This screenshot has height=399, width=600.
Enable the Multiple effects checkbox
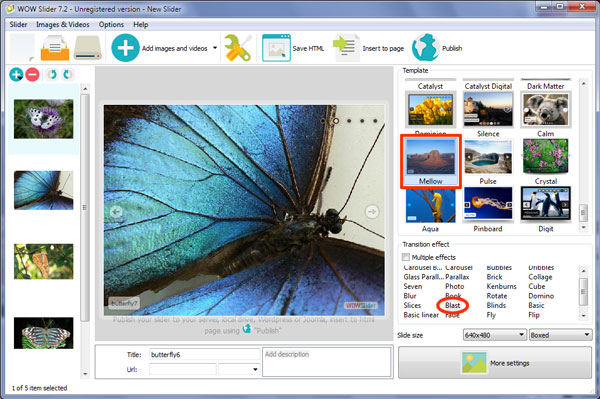coord(406,257)
